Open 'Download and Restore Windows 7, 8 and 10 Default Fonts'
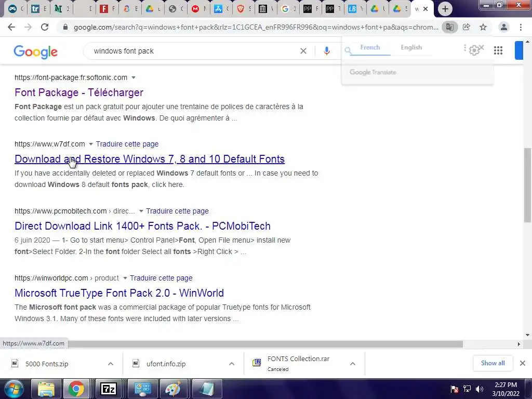Screen dimensions: 532x399 pos(150,159)
